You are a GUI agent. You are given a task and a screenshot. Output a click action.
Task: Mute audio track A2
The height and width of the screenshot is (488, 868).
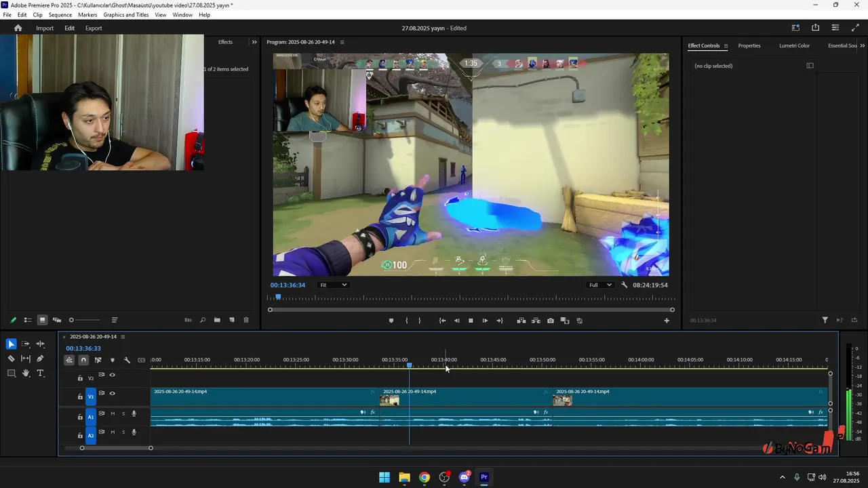[113, 432]
